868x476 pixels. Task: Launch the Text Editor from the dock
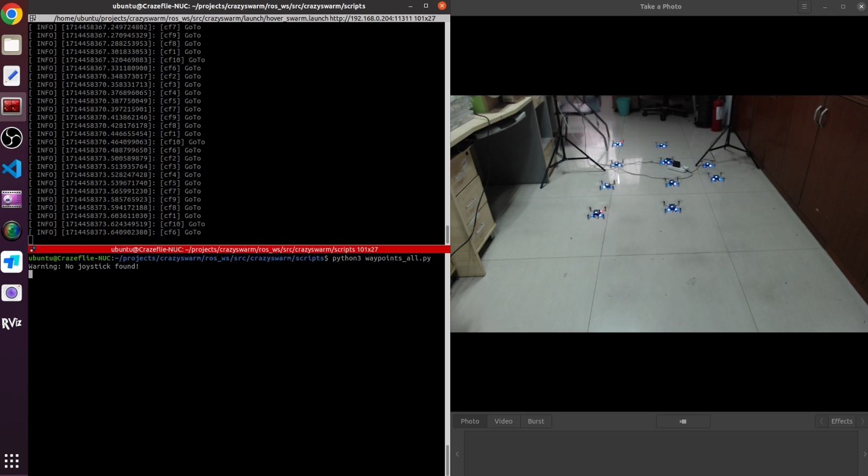pos(12,76)
